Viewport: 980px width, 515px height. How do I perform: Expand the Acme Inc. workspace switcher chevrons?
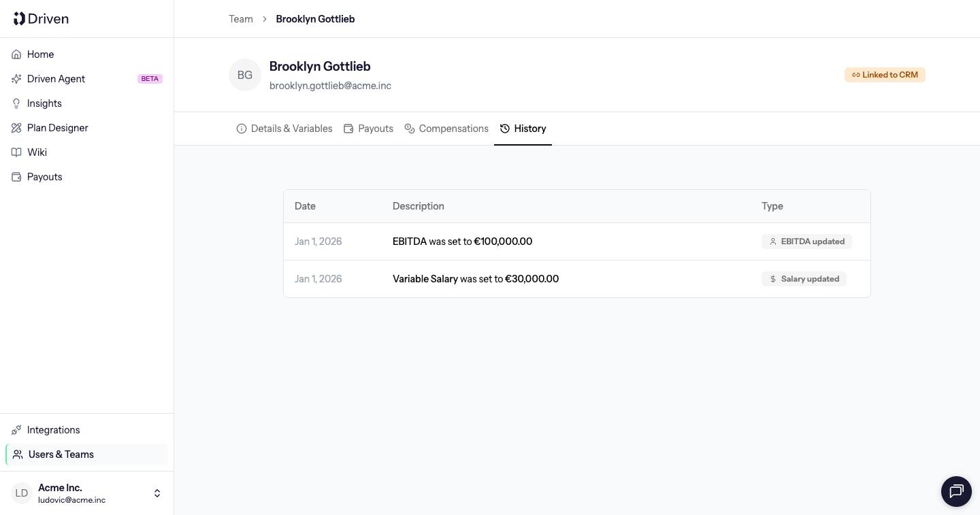[x=157, y=493]
